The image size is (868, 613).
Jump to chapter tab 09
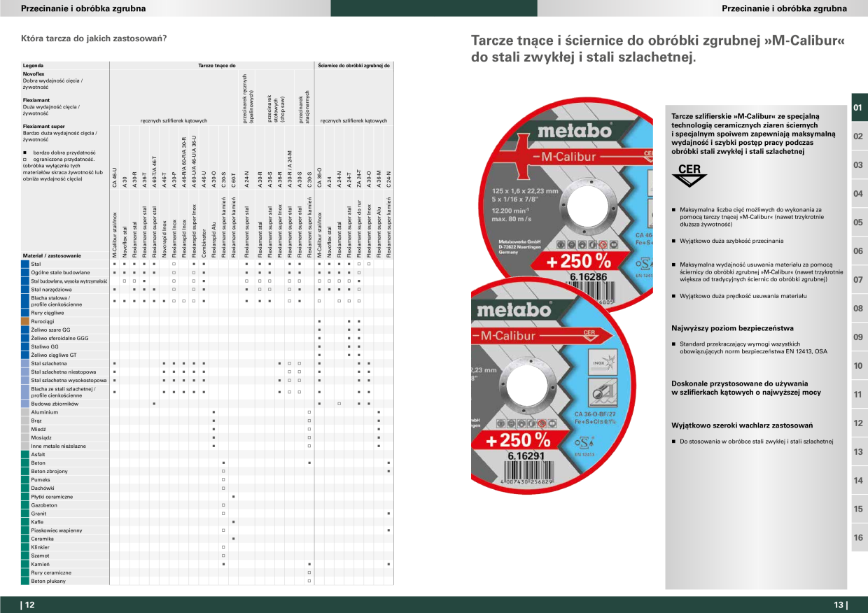[858, 337]
